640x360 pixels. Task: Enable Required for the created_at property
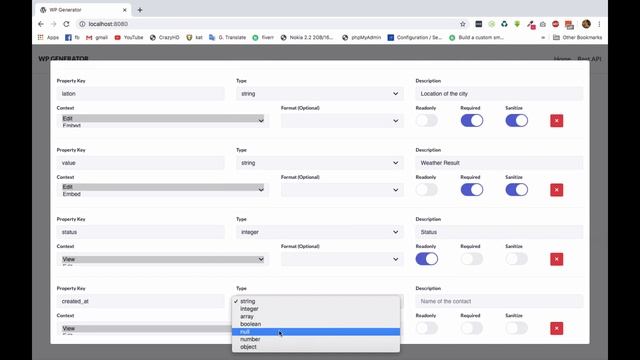(x=471, y=328)
